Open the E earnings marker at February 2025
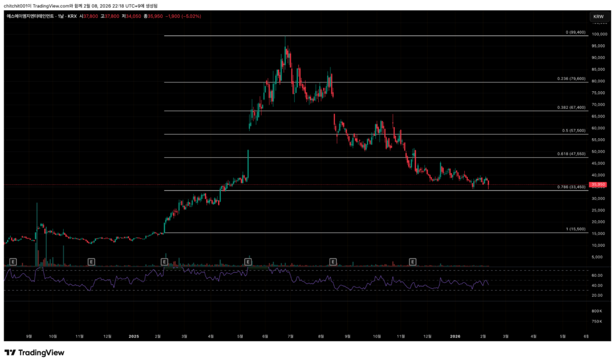This screenshot has height=364, width=615. 165,262
